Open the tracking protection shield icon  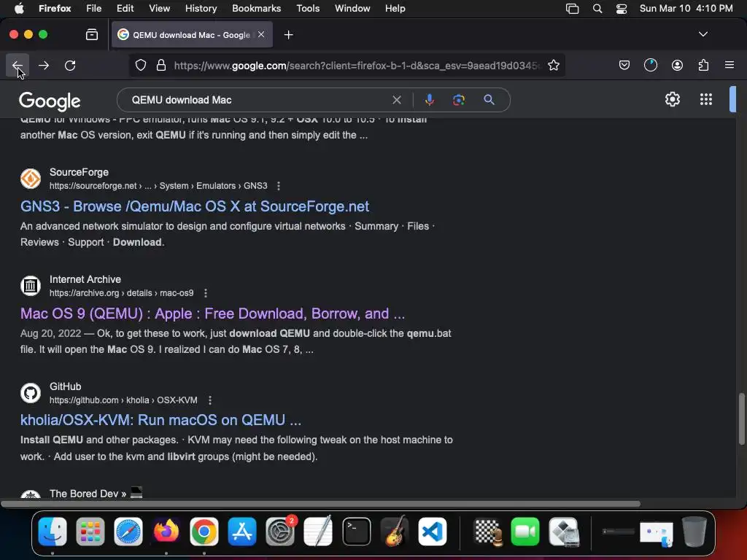pos(141,65)
